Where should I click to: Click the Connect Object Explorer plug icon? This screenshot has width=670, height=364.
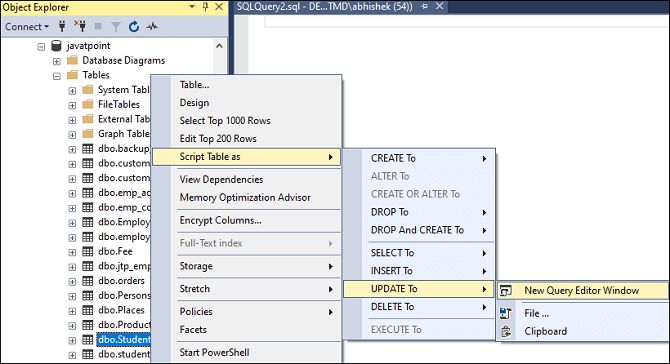tap(62, 26)
